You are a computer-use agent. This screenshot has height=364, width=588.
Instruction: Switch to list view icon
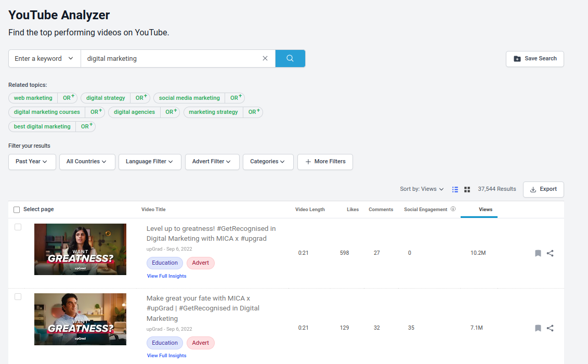tap(455, 189)
